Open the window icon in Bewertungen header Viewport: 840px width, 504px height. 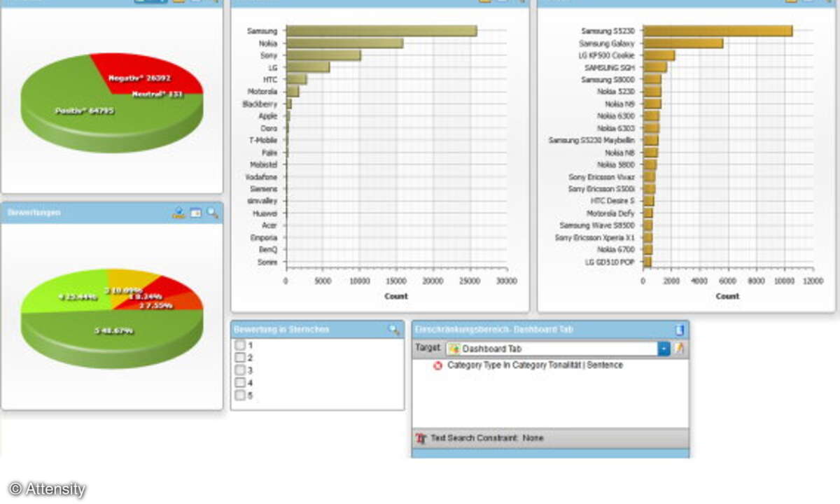196,213
